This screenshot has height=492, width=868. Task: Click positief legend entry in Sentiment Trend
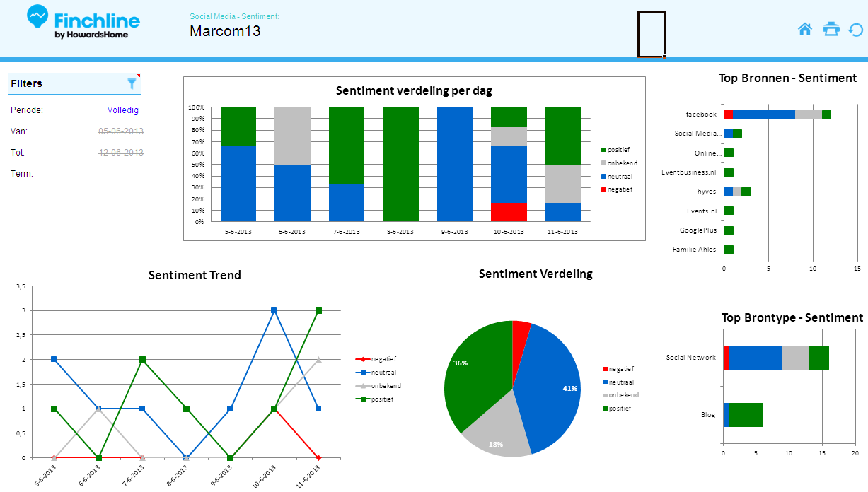pyautogui.click(x=374, y=399)
